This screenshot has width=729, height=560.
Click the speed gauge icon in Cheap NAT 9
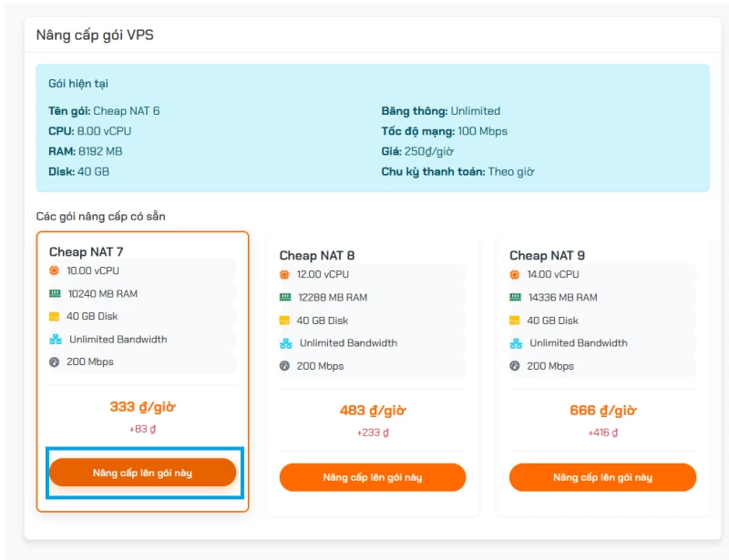(515, 366)
